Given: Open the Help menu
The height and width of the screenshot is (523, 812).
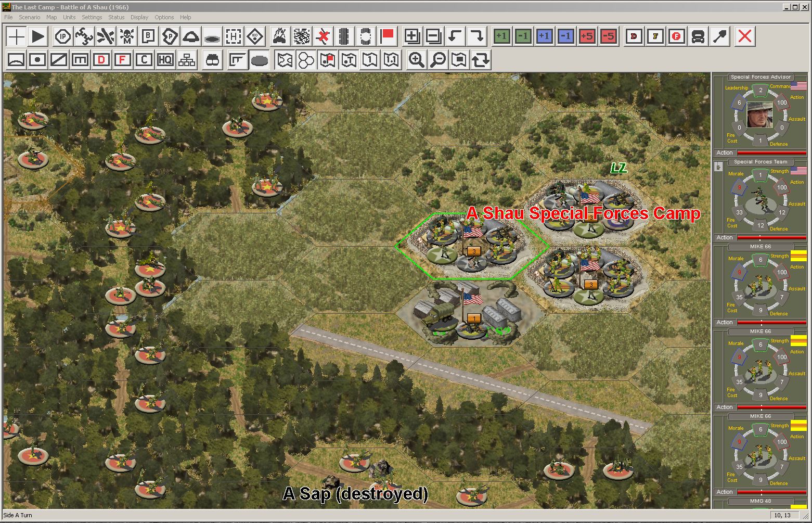Looking at the screenshot, I should 186,17.
